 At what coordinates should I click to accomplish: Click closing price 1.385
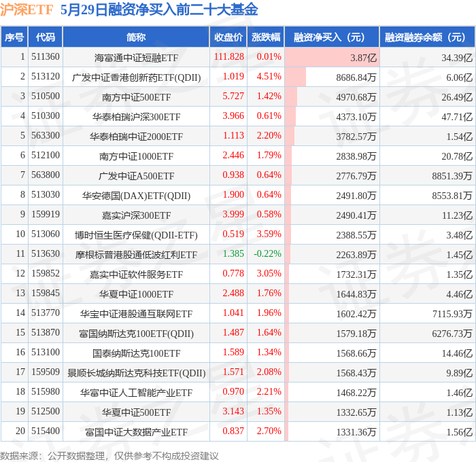[233, 253]
